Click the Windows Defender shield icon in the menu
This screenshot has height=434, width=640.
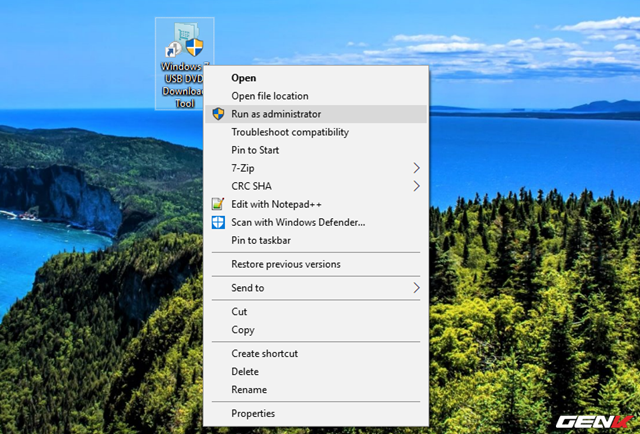click(218, 222)
